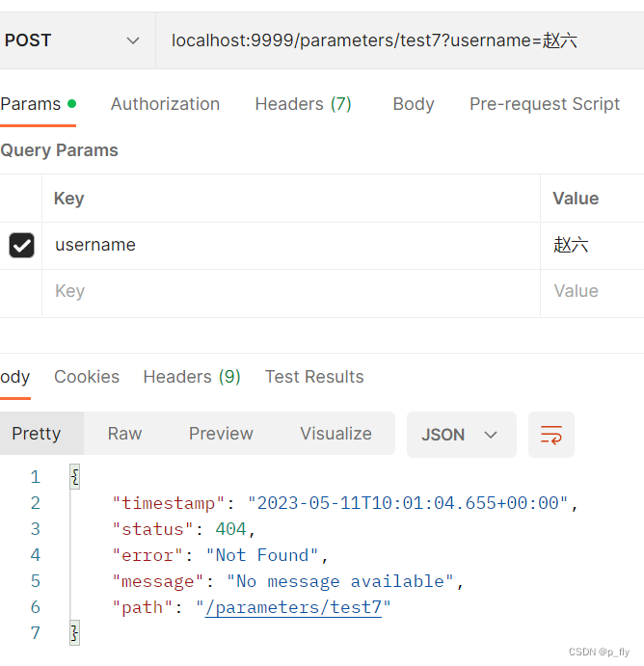This screenshot has width=644, height=666.
Task: Open the Pre-request Script tab
Action: tap(545, 104)
